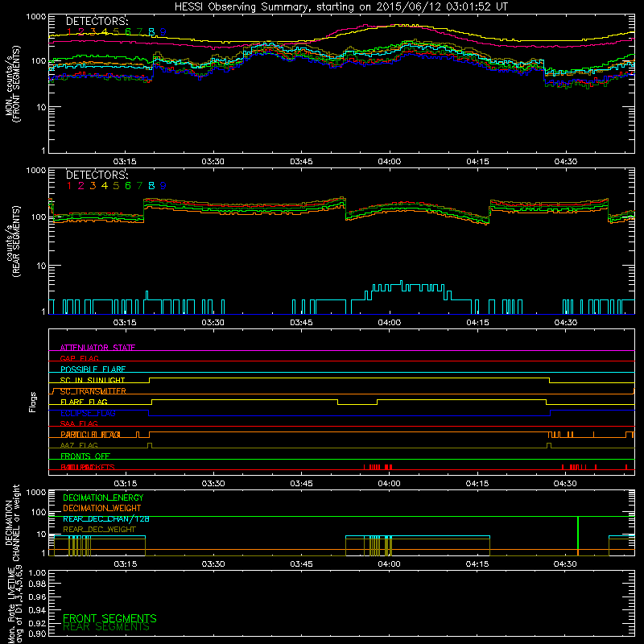Click the POSSIBLE FLARE flag label
The height and width of the screenshot is (644, 644).
point(93,369)
